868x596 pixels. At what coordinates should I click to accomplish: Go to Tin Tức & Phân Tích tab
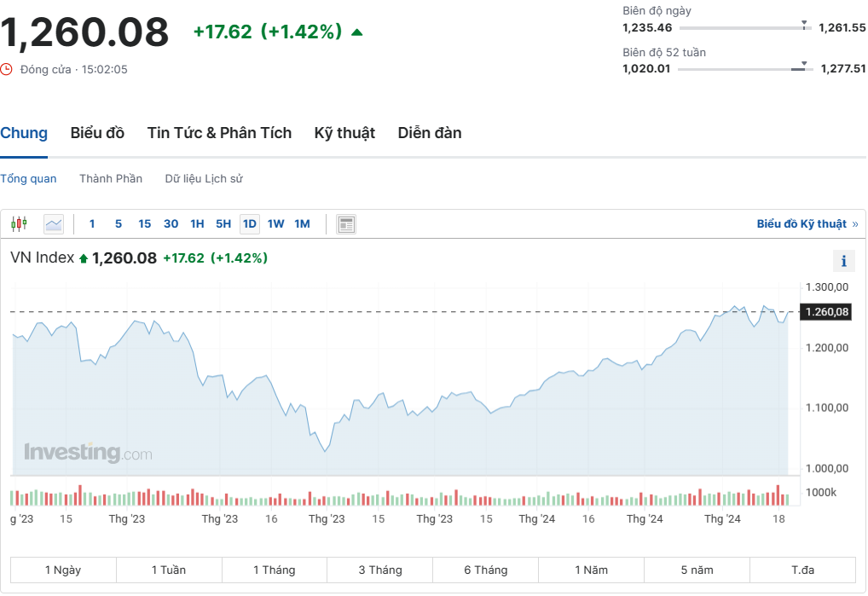point(219,133)
